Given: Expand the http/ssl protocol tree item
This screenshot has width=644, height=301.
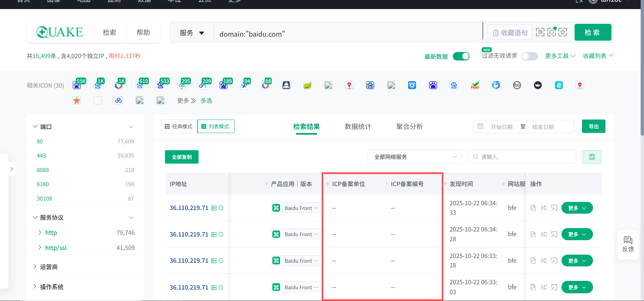Looking at the screenshot, I should [x=40, y=248].
